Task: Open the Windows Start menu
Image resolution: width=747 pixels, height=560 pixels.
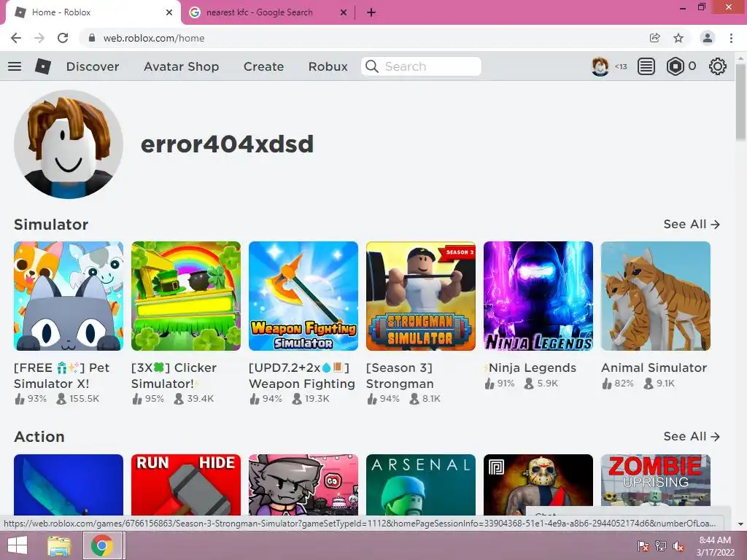Action: tap(18, 545)
